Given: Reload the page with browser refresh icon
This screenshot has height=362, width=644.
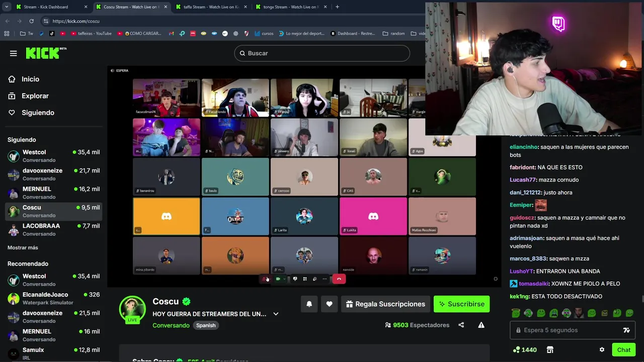Looking at the screenshot, I should (31, 21).
